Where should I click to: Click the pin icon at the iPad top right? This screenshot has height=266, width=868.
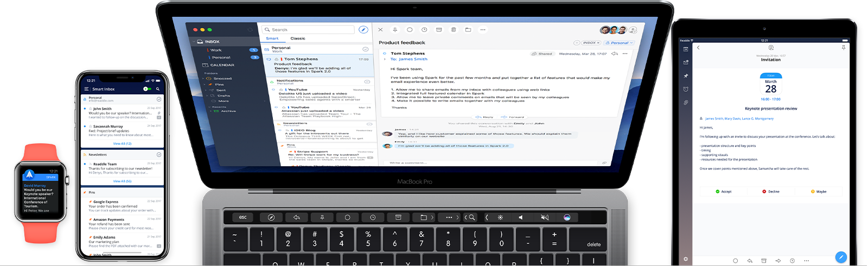(844, 48)
